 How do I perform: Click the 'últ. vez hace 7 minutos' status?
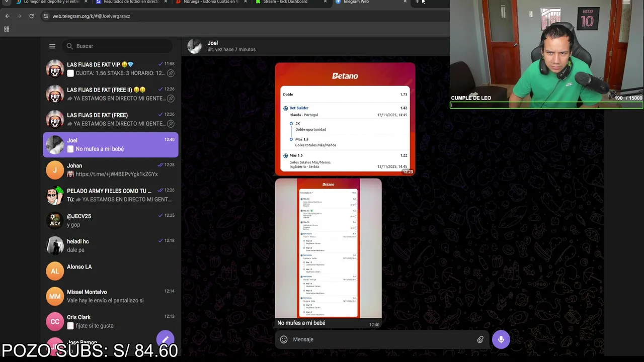click(x=231, y=50)
